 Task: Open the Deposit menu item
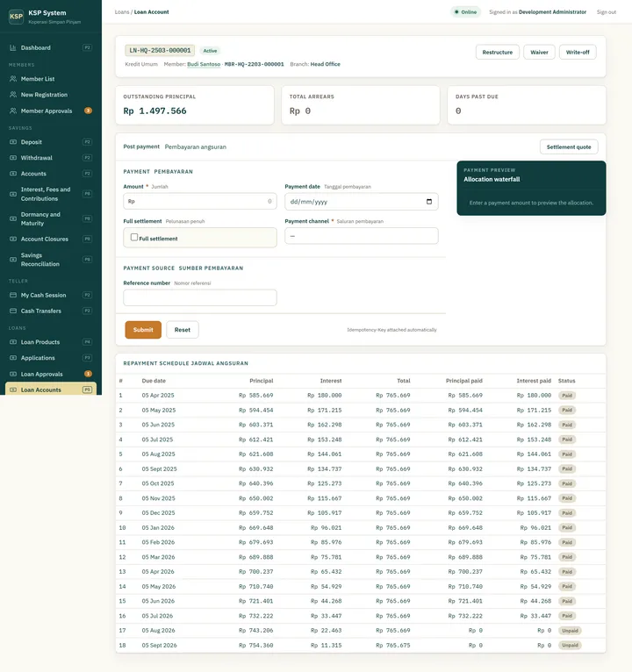(x=51, y=142)
